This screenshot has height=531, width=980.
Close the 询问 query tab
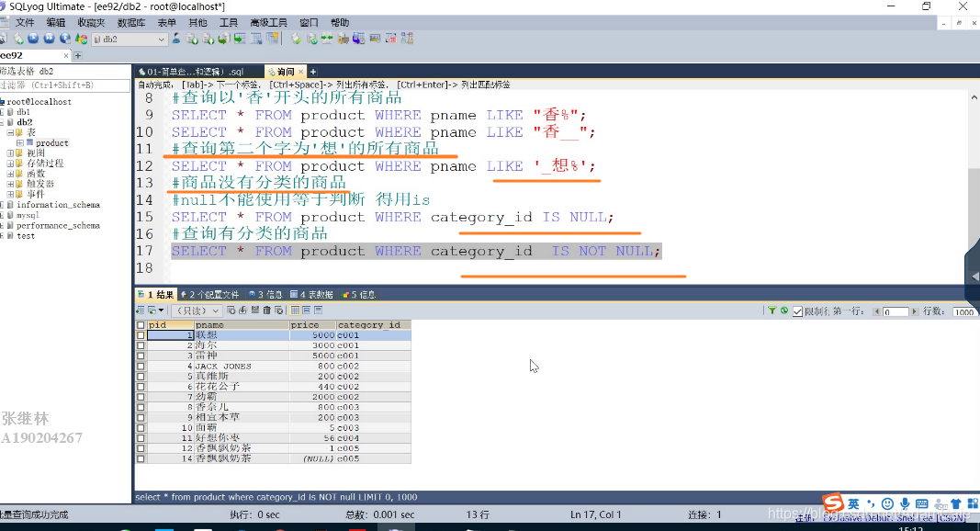click(300, 72)
